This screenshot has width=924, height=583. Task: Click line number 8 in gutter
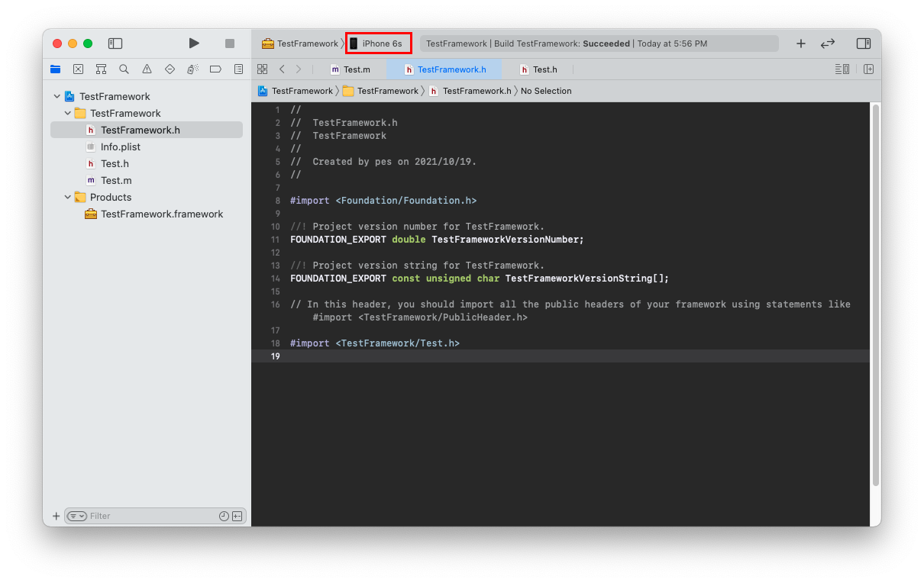(278, 201)
